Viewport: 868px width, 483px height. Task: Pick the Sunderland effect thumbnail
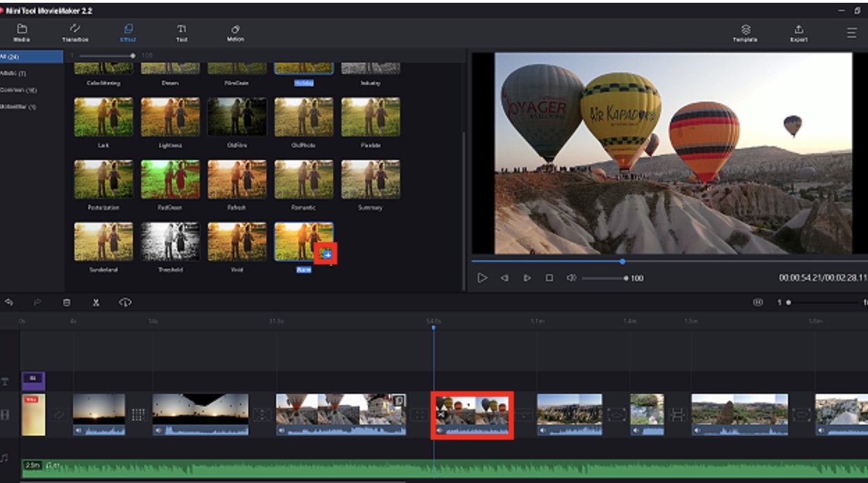(104, 241)
